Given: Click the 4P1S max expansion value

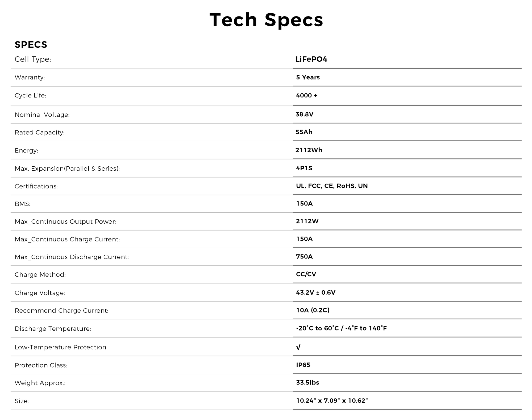Looking at the screenshot, I should pos(304,168).
